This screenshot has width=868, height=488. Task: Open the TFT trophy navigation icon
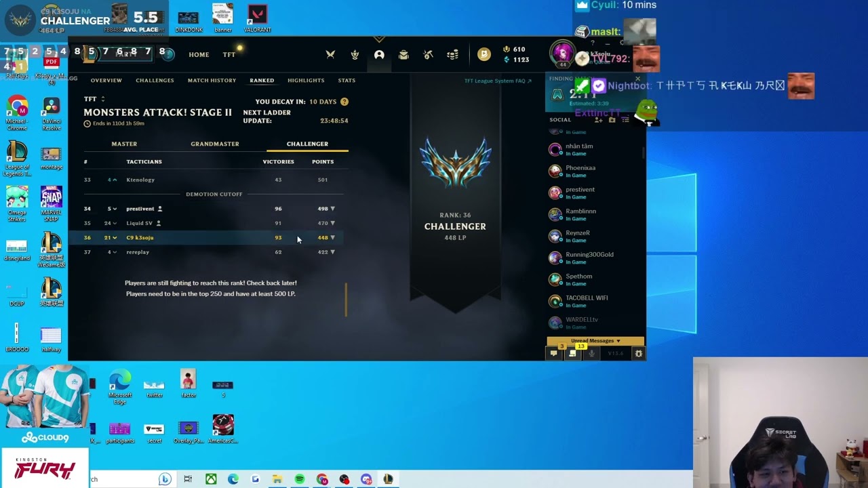pyautogui.click(x=355, y=55)
